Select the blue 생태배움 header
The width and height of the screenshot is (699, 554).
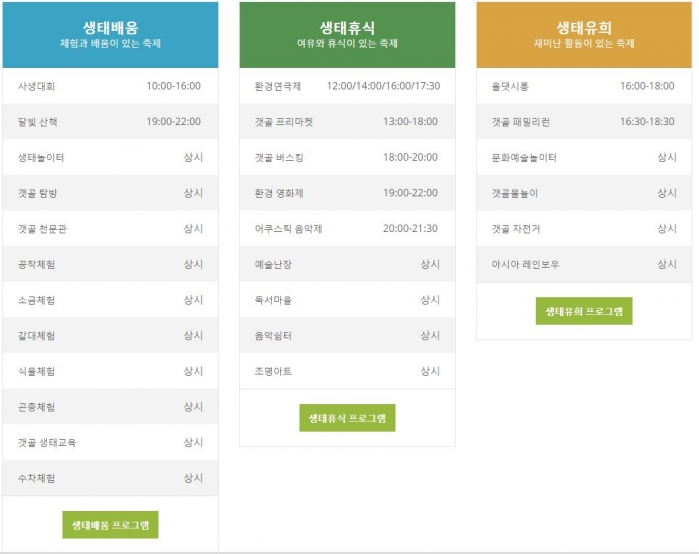pyautogui.click(x=110, y=35)
